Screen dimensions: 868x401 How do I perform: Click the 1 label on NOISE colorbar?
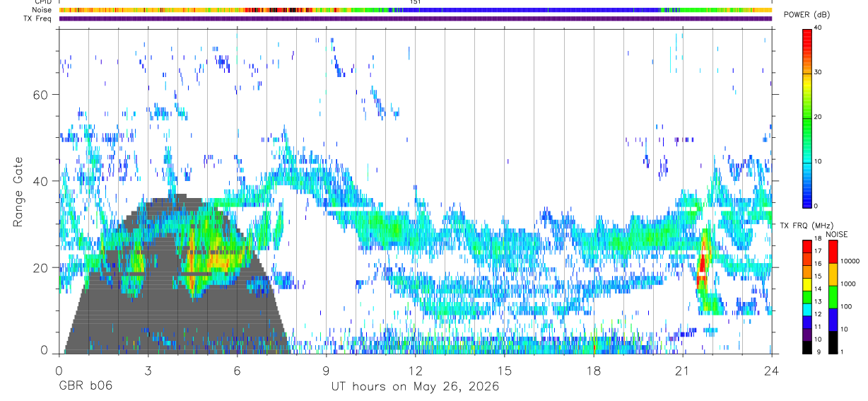[843, 351]
